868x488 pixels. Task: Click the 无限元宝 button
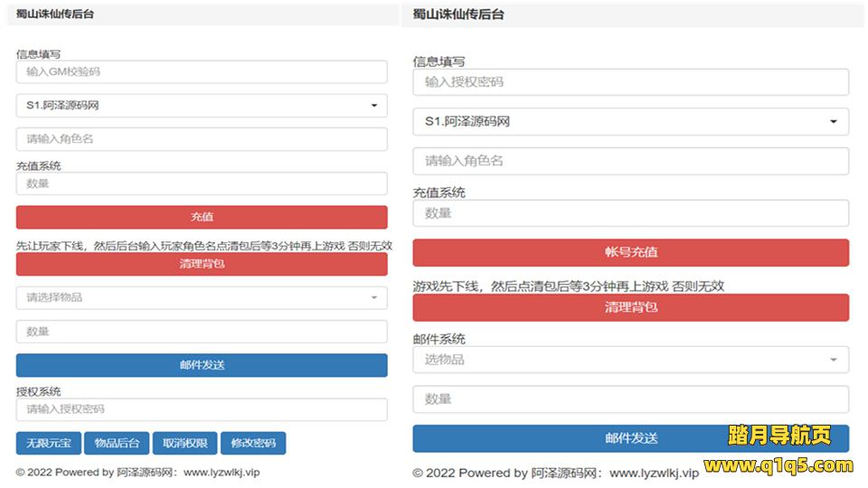[x=48, y=443]
